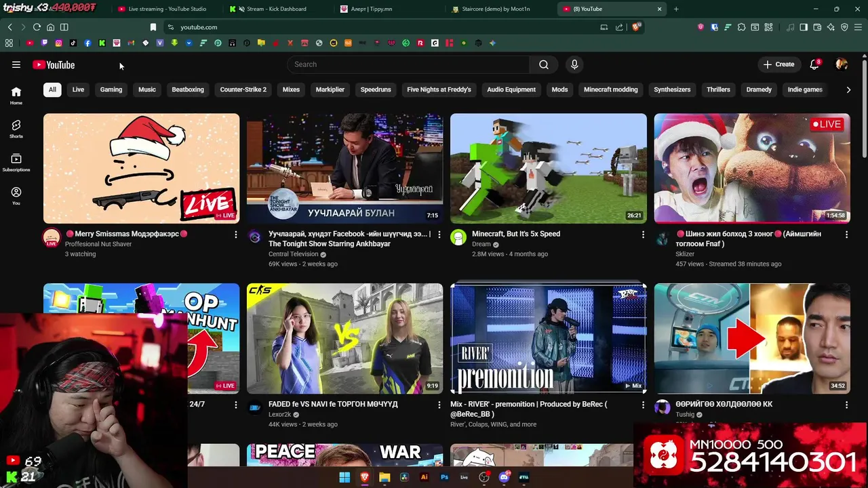Click the Create button

778,64
